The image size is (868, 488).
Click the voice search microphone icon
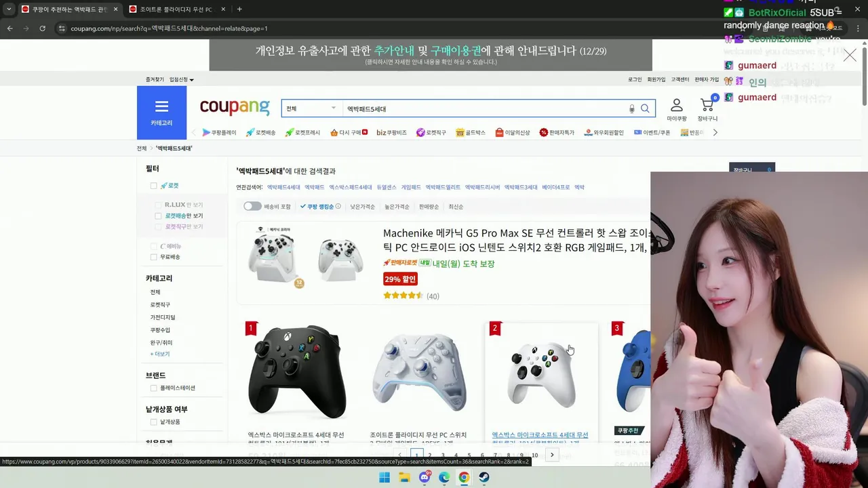pyautogui.click(x=631, y=108)
